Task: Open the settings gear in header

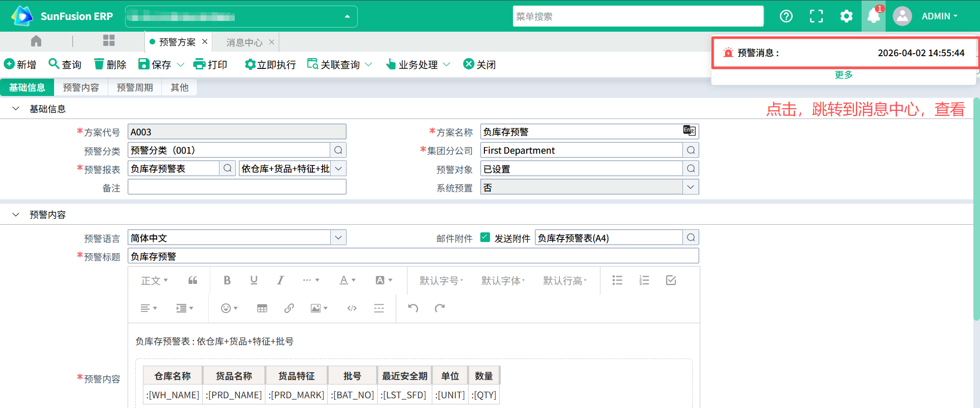Action: click(846, 16)
